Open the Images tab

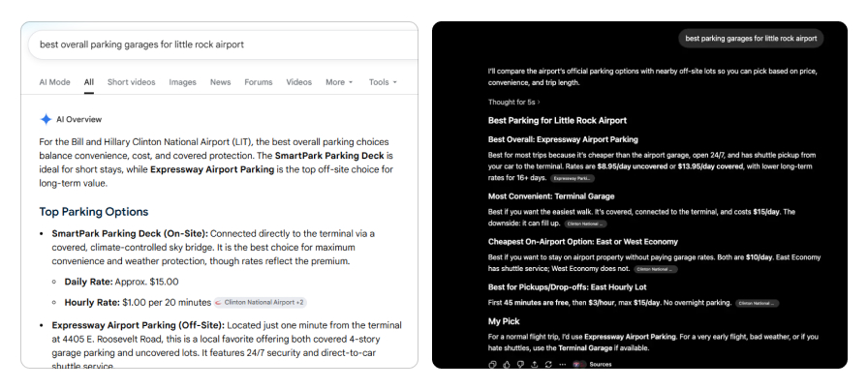coord(183,82)
